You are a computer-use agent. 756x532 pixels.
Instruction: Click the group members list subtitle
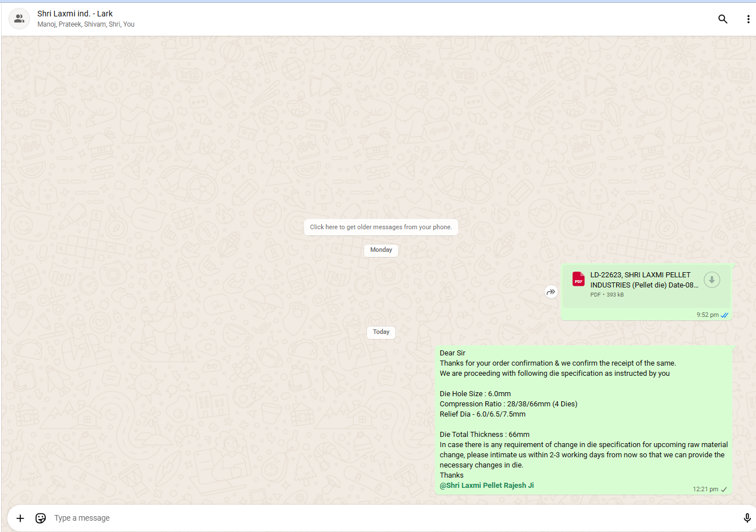click(x=86, y=24)
